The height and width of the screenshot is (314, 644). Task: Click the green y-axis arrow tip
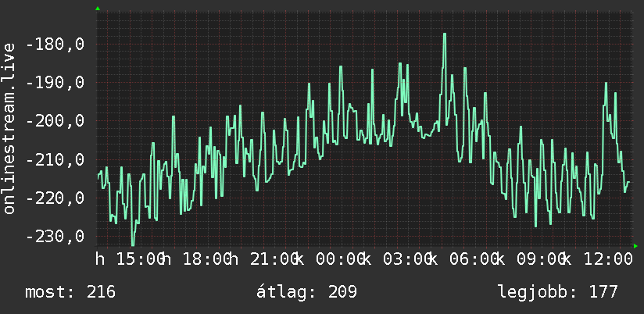click(x=98, y=9)
